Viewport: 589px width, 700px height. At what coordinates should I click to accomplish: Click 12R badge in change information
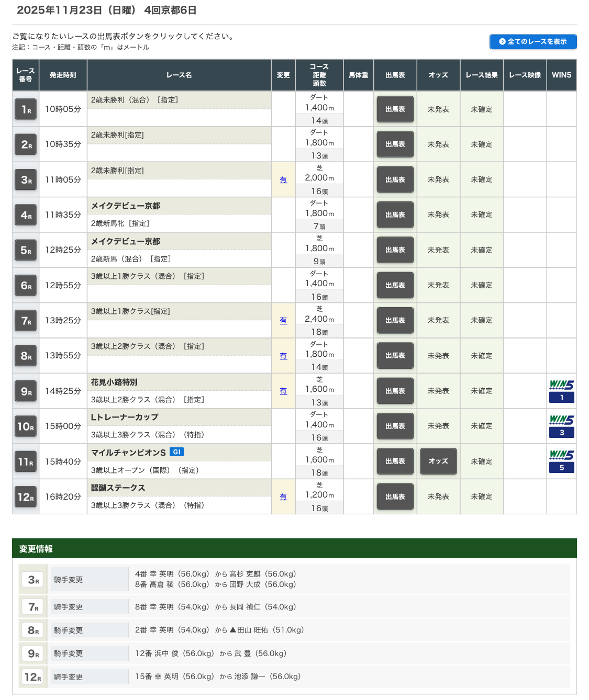(x=33, y=677)
